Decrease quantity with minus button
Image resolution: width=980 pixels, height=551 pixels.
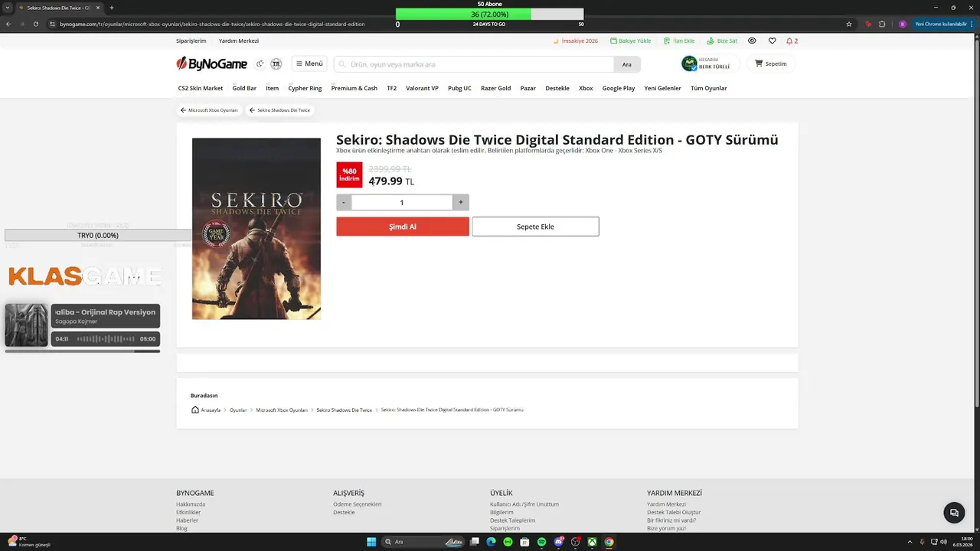point(344,202)
